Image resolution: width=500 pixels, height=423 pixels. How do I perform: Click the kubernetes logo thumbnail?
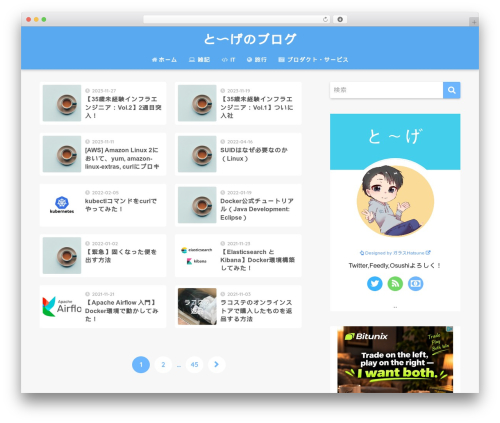pos(62,205)
